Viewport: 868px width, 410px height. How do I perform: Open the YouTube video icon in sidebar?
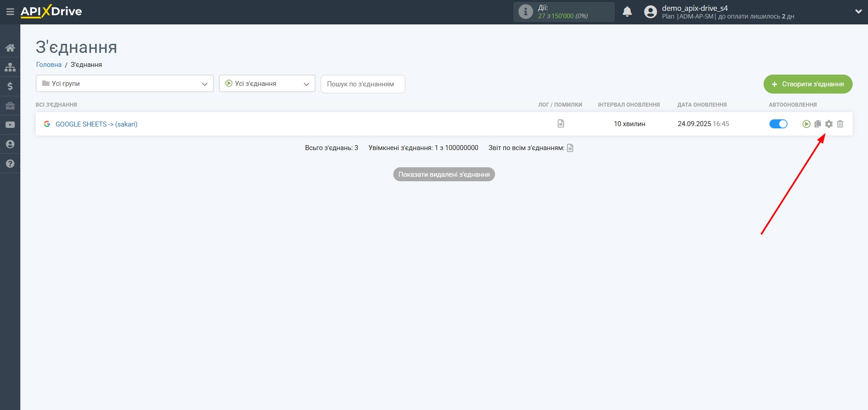coord(10,125)
